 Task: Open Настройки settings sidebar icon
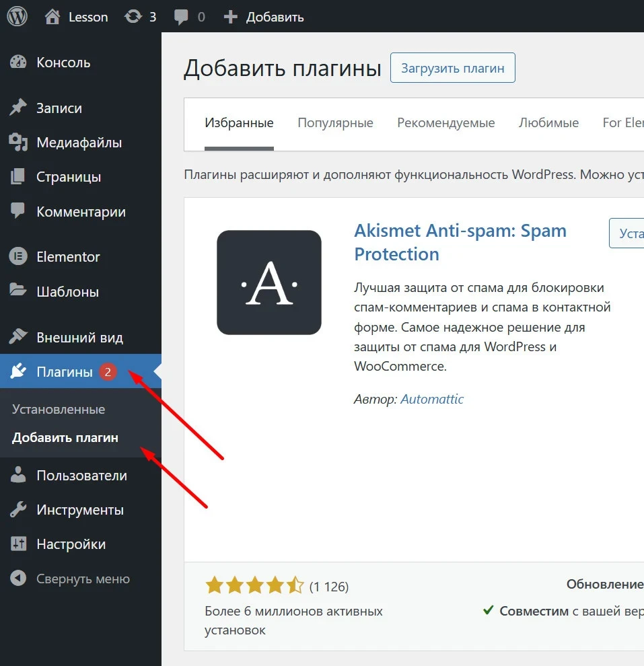coord(18,544)
